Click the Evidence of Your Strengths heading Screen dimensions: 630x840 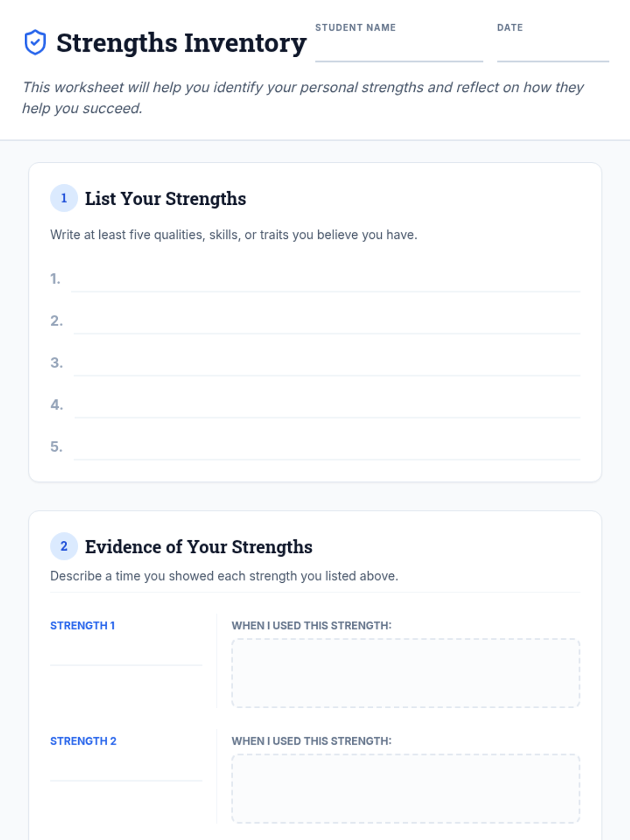coord(198,547)
